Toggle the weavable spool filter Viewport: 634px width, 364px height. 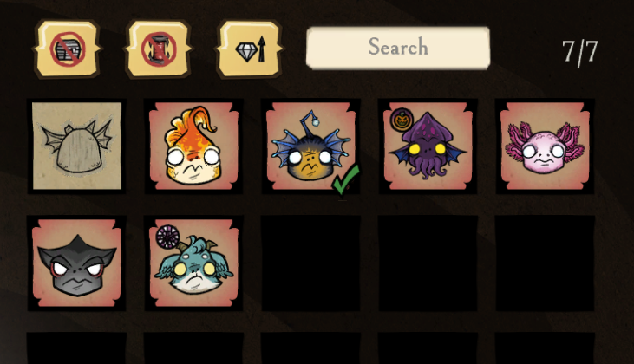[159, 49]
